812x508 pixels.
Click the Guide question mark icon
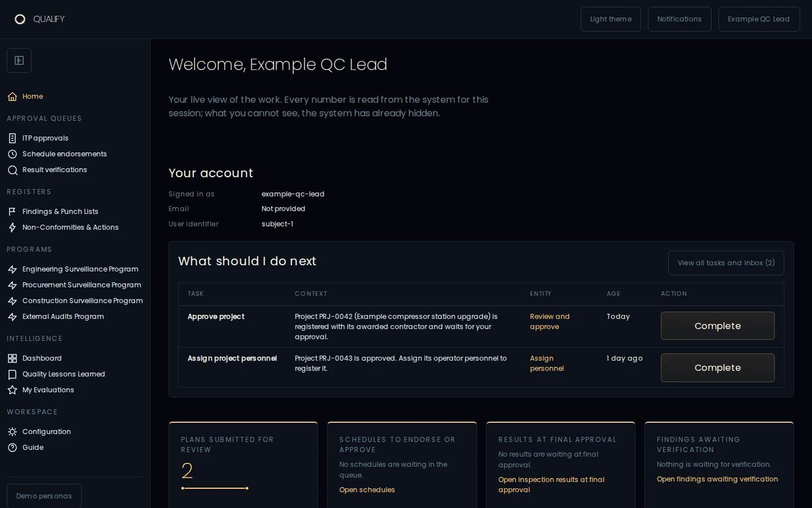coord(12,448)
